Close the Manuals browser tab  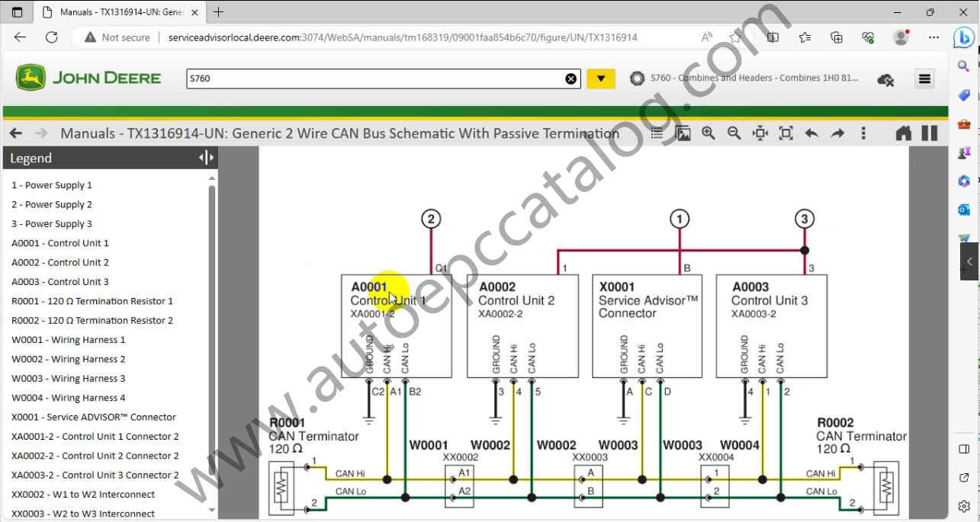tap(194, 12)
